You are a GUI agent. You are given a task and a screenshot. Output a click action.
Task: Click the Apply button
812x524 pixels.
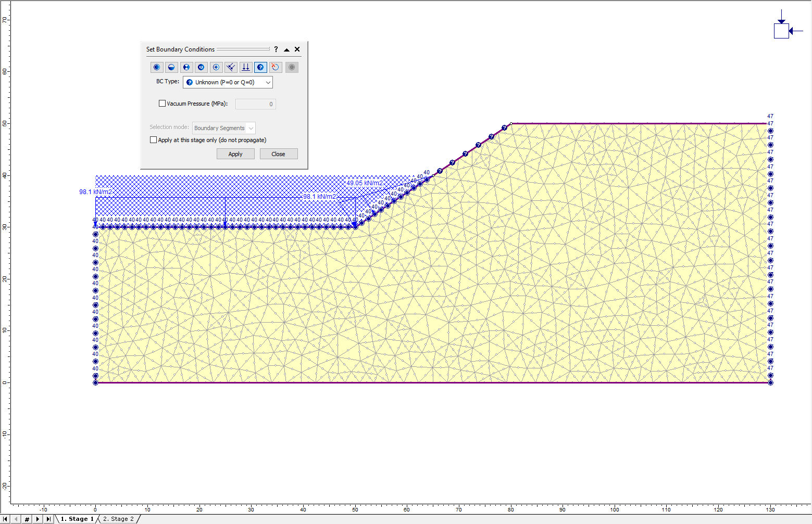tap(235, 154)
